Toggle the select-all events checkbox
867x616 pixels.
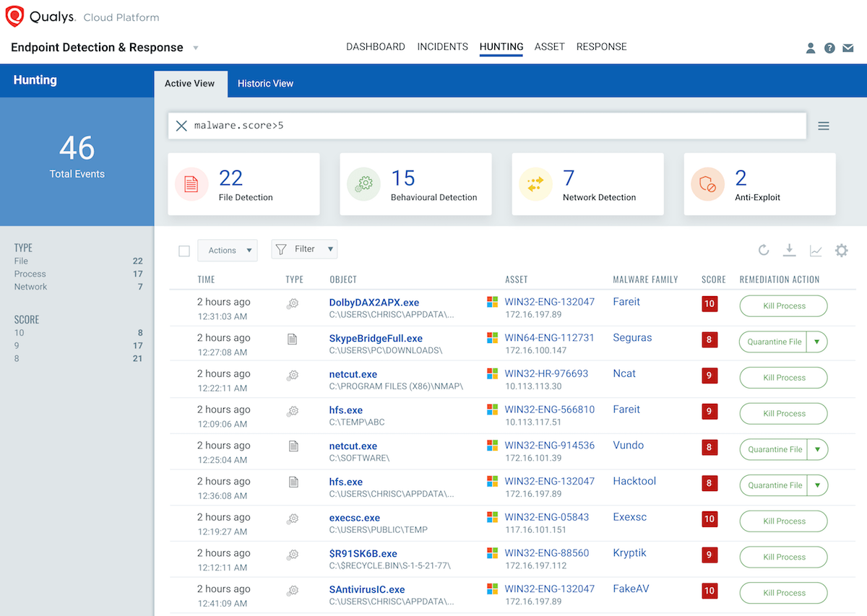point(184,251)
